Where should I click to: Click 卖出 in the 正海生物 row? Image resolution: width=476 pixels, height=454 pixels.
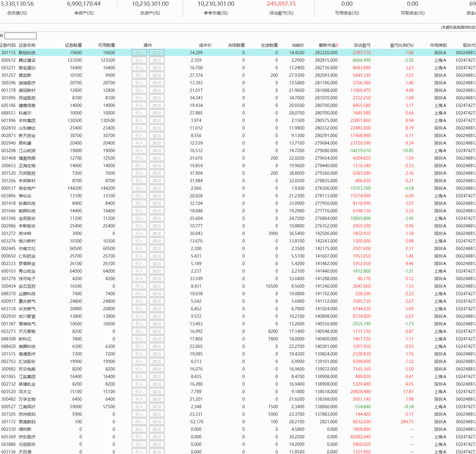point(157,166)
